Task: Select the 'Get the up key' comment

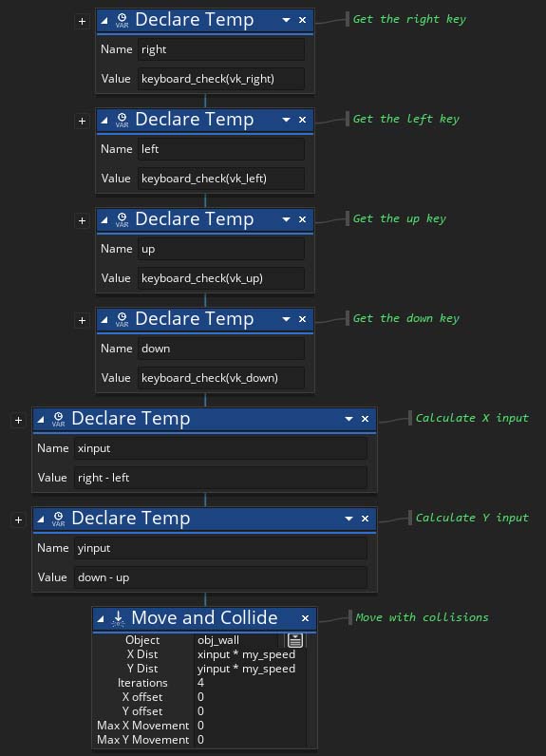Action: click(400, 218)
